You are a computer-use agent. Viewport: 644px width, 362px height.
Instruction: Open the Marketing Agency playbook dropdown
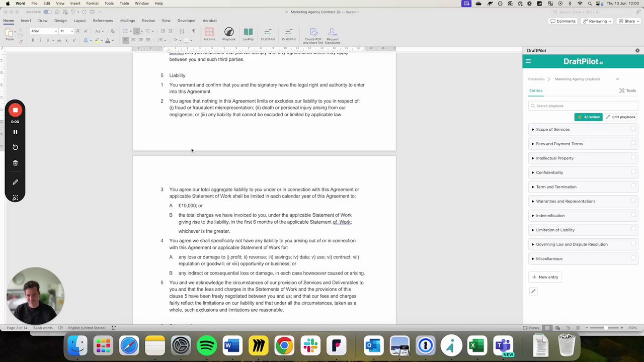pos(617,79)
